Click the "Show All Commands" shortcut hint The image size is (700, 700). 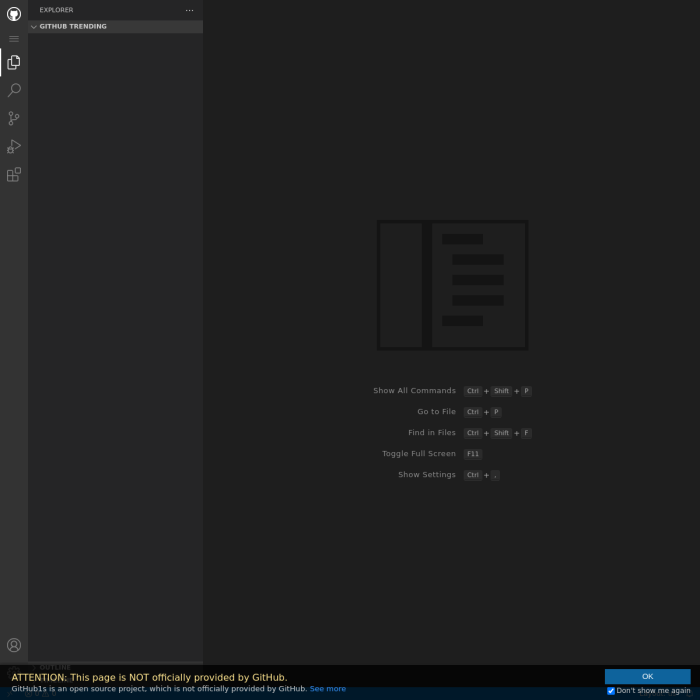pos(414,391)
